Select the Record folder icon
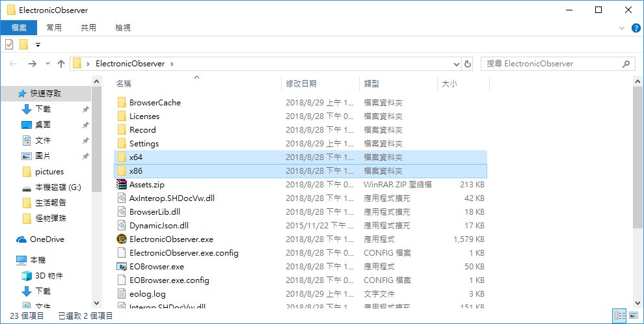Screen dimensions: 644x324 (x=122, y=129)
